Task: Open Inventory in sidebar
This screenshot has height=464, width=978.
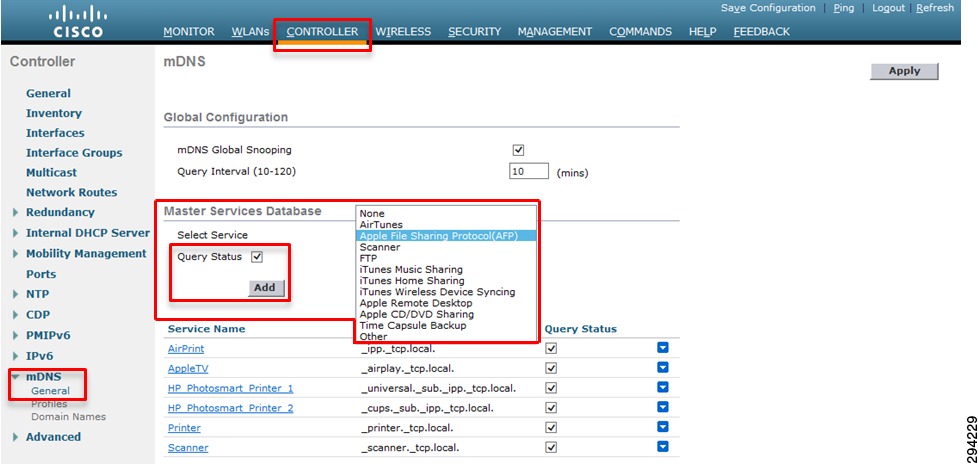Action: 54,114
